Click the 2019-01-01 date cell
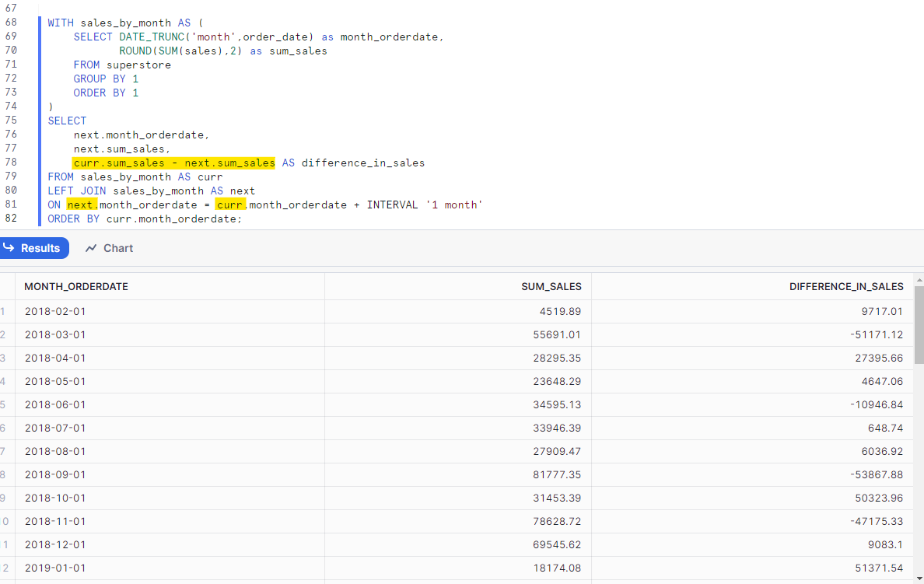924x584 pixels. (x=55, y=568)
